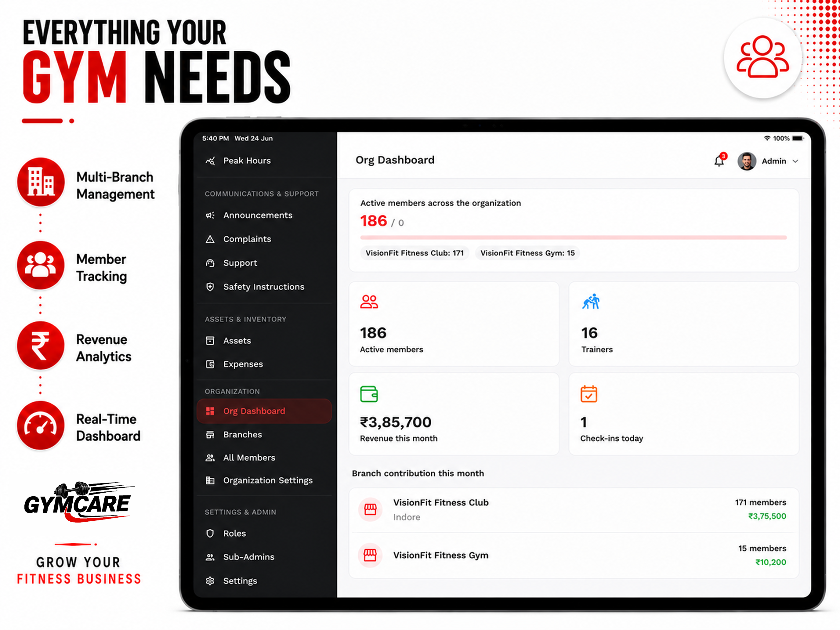
Task: Click the battery status icon
Action: pos(798,138)
